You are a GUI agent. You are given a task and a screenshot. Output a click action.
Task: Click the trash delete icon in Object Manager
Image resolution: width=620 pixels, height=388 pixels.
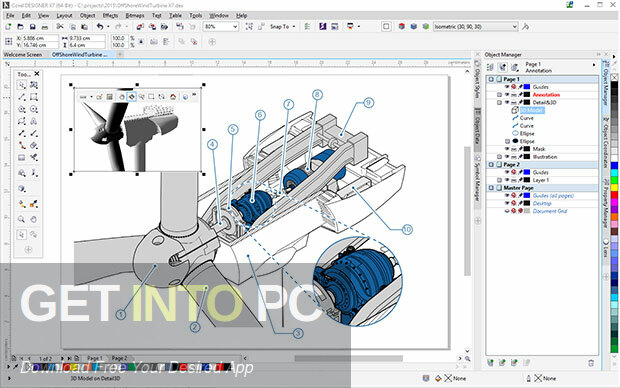coord(591,362)
